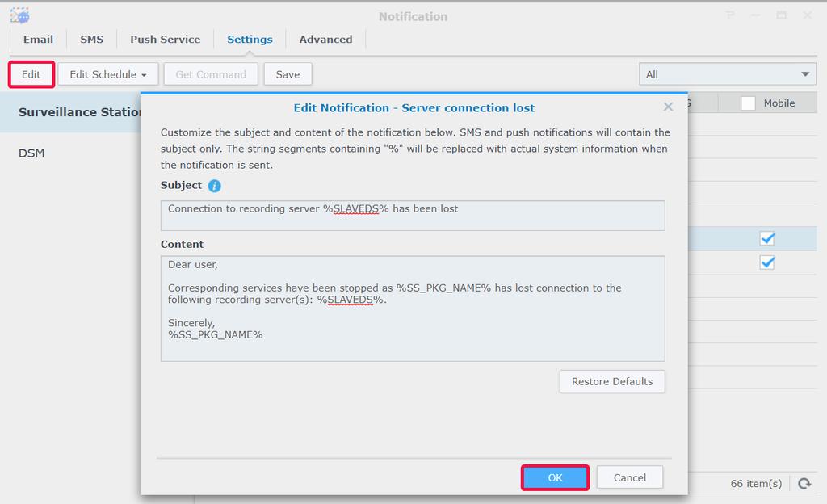This screenshot has width=827, height=504.
Task: Click the pin icon in Notification title bar
Action: 730,16
